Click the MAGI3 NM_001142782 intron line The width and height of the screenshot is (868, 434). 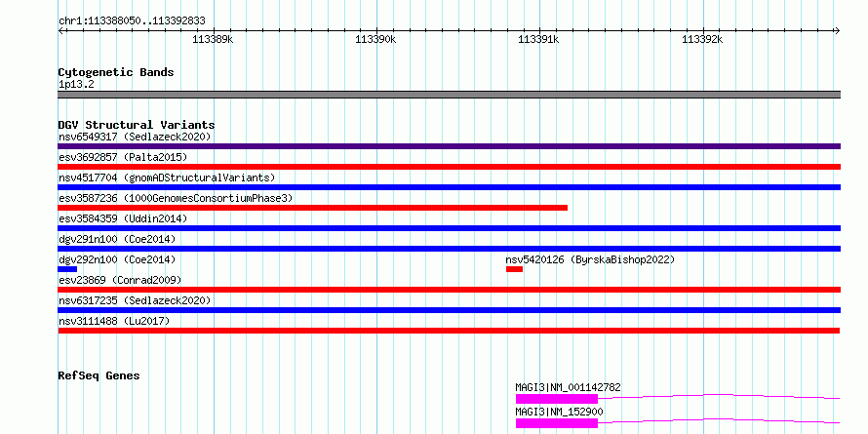[x=719, y=396]
